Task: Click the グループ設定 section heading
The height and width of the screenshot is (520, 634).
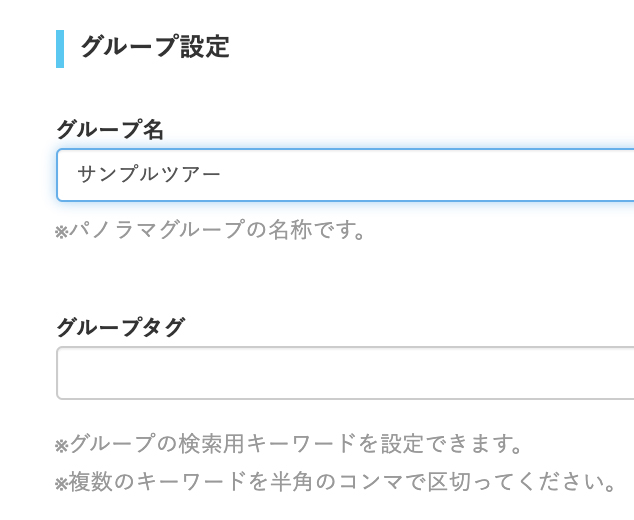Action: click(155, 47)
